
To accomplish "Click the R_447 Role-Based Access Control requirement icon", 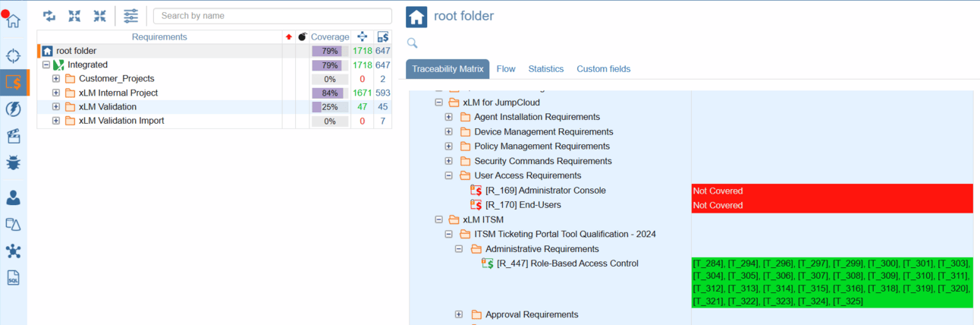I will 488,263.
